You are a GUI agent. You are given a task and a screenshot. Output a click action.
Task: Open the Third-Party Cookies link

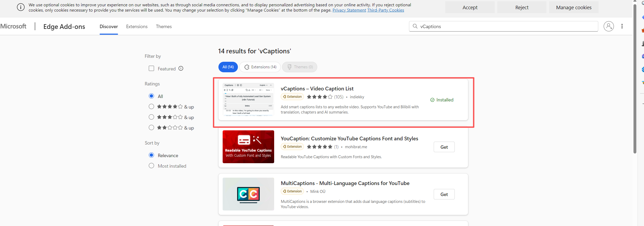(386, 10)
